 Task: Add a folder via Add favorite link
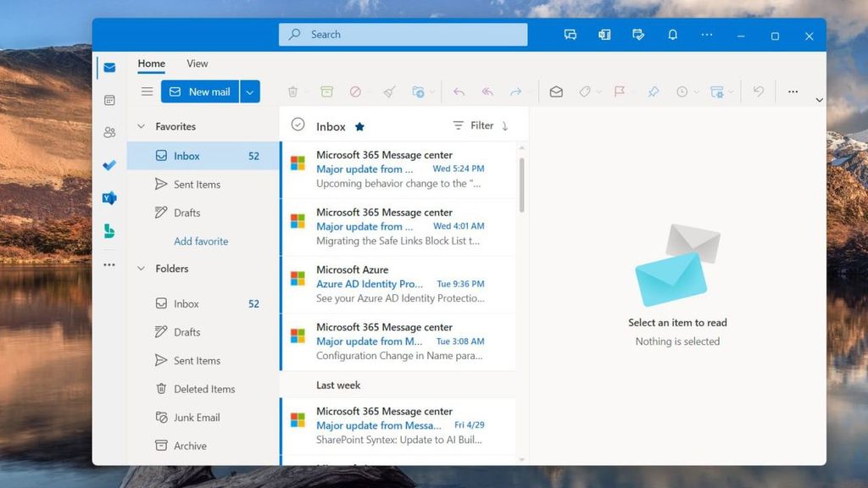click(201, 241)
